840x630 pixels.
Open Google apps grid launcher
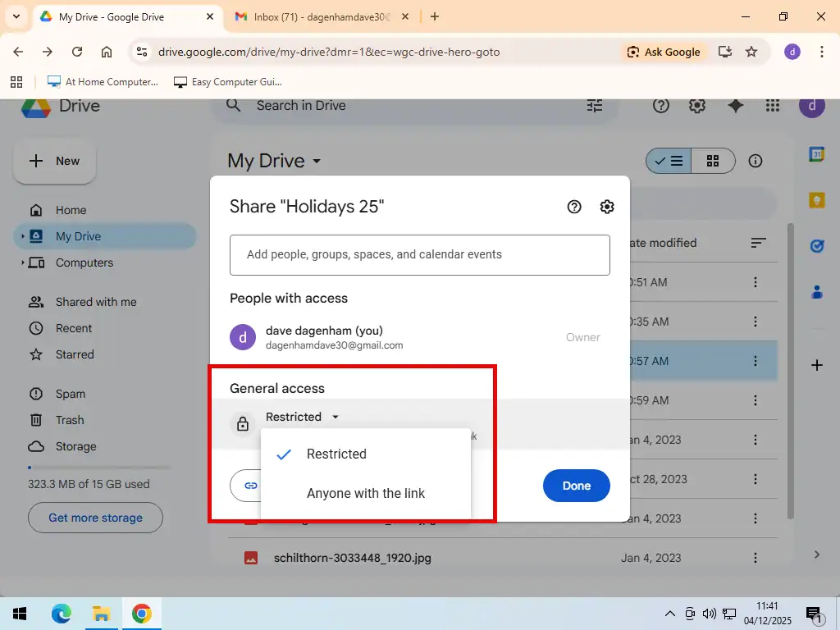[x=772, y=106]
